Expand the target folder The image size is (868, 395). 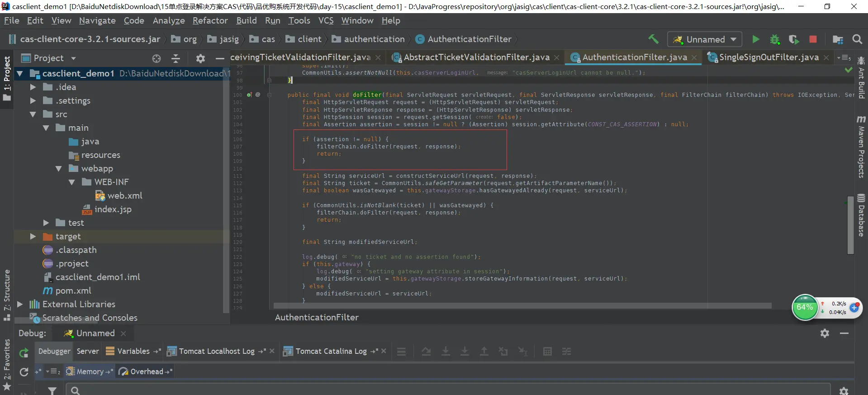33,237
